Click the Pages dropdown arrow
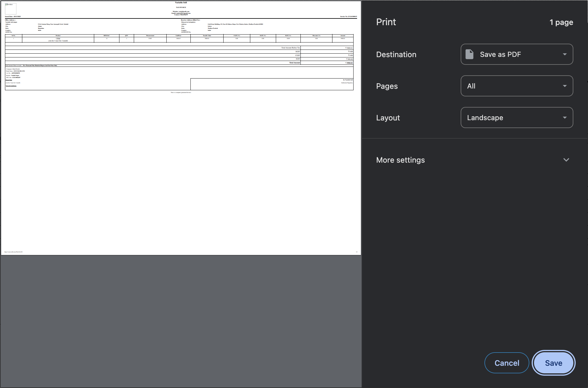The image size is (588, 388). pos(565,86)
